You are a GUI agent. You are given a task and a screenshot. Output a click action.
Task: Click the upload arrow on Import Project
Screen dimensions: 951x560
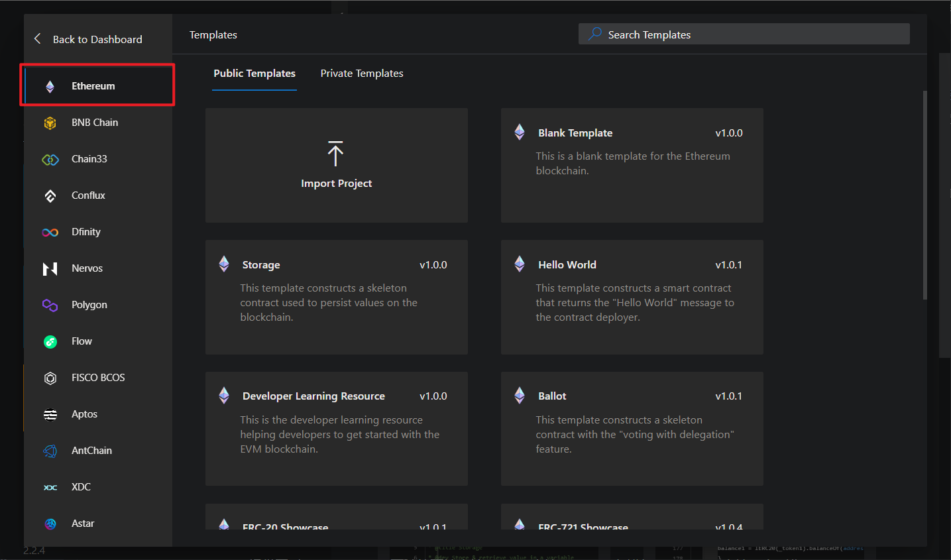coord(335,154)
